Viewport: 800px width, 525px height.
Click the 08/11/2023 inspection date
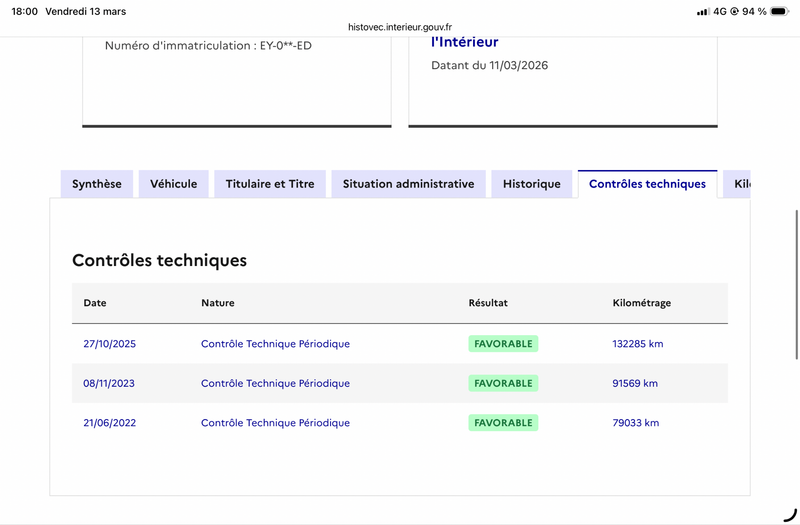[110, 383]
